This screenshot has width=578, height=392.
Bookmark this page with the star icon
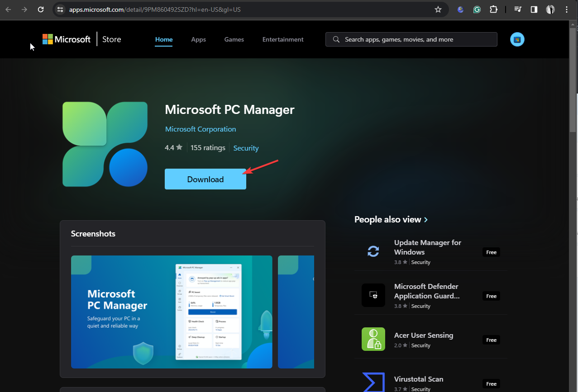click(x=438, y=9)
